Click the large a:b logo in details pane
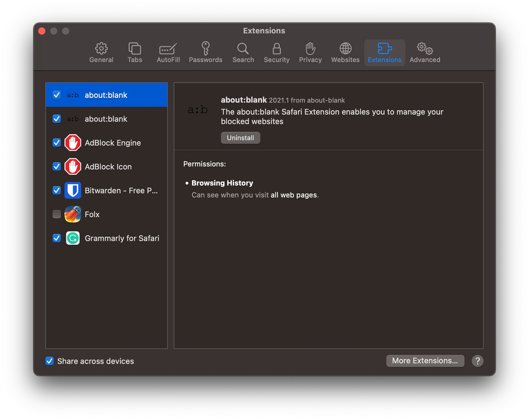 198,110
